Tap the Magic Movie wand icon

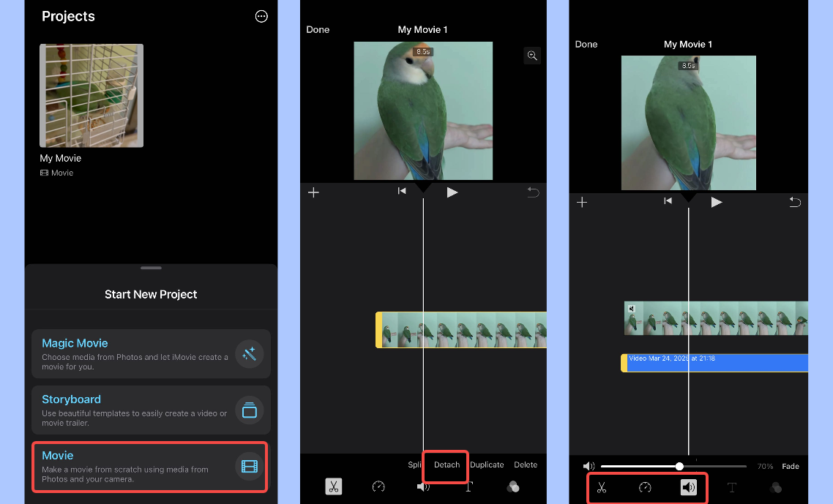pyautogui.click(x=249, y=354)
